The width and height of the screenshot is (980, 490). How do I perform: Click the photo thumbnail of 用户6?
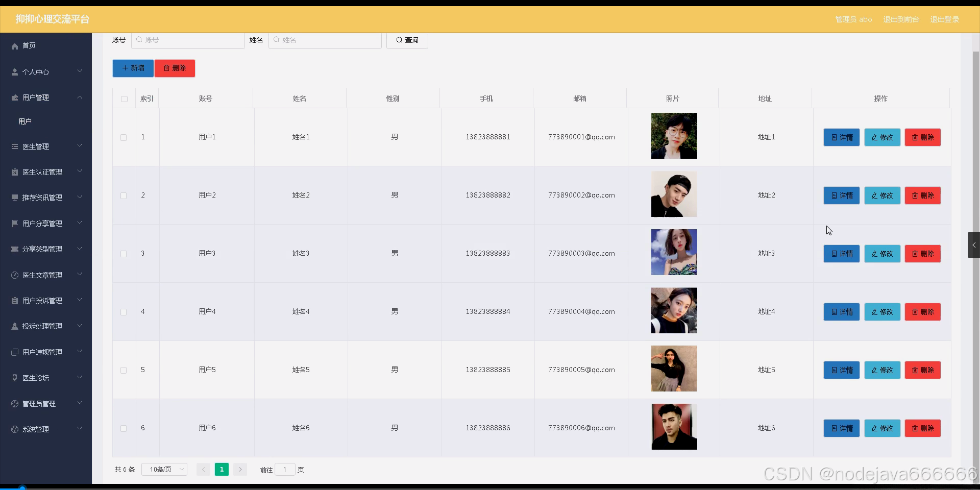click(x=674, y=427)
